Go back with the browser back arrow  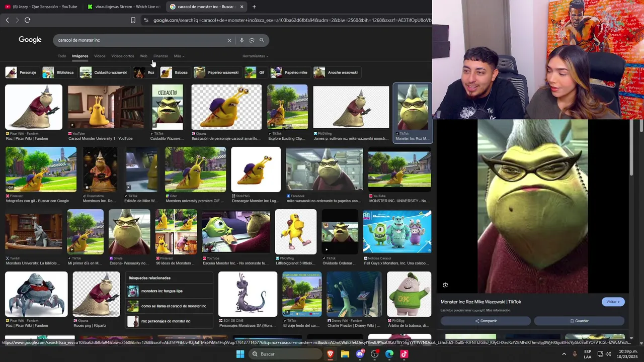pos(7,20)
